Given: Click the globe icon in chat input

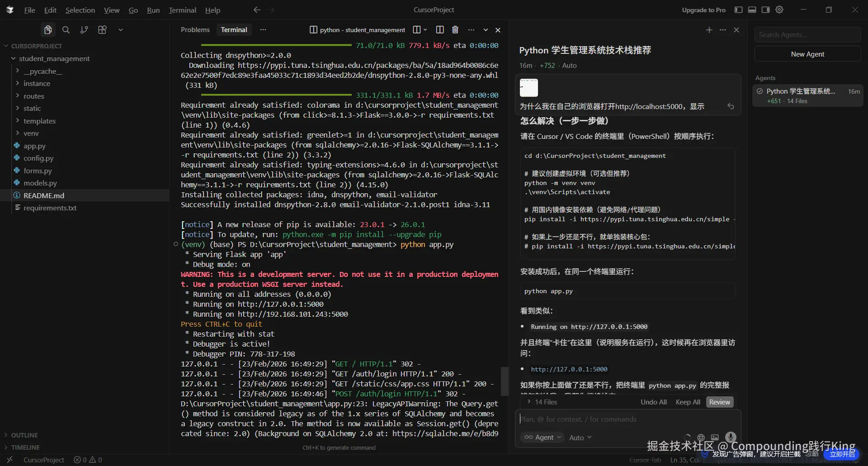Looking at the screenshot, I should click(701, 437).
